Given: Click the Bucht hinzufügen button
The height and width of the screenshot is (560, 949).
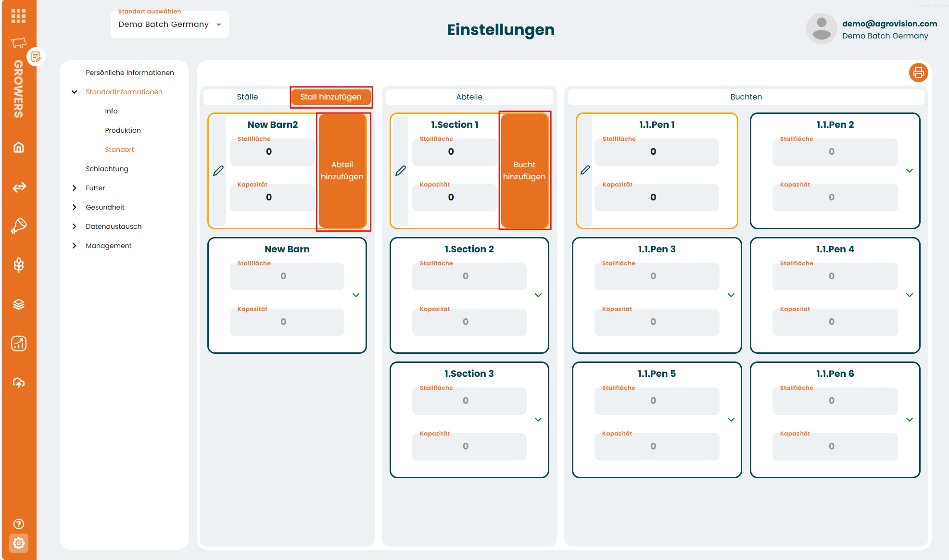Looking at the screenshot, I should pyautogui.click(x=524, y=171).
